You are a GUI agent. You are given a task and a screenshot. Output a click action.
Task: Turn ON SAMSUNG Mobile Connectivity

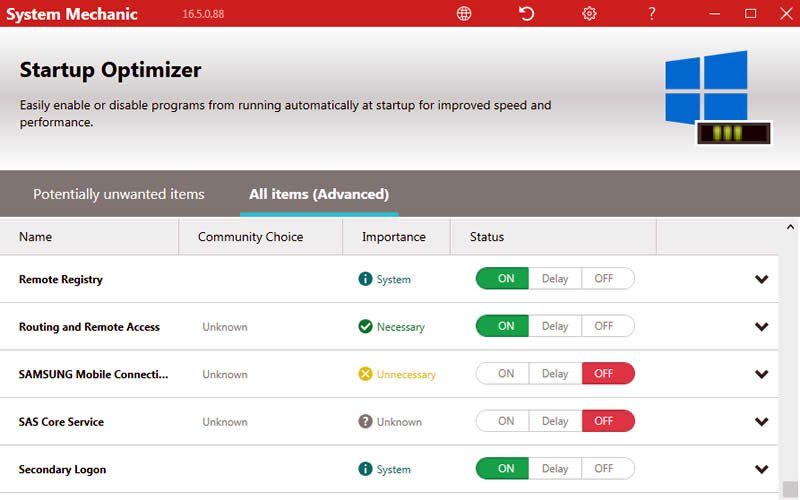coord(503,373)
